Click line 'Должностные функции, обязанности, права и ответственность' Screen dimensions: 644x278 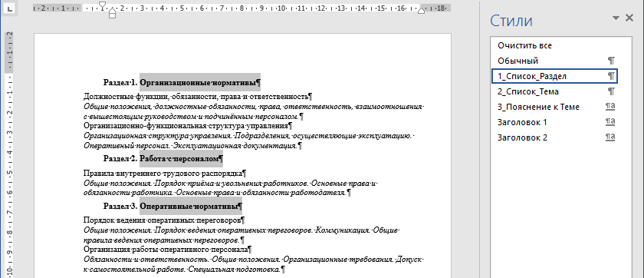tap(195, 97)
